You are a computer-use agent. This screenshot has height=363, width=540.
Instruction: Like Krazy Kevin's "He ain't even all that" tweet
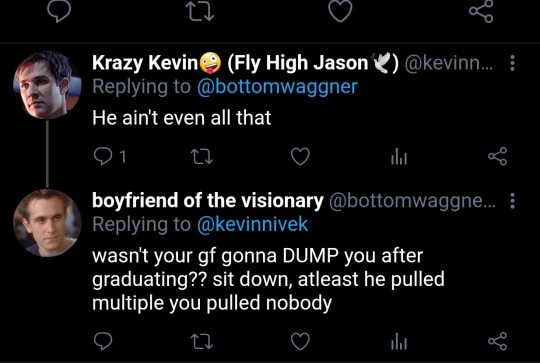point(300,157)
